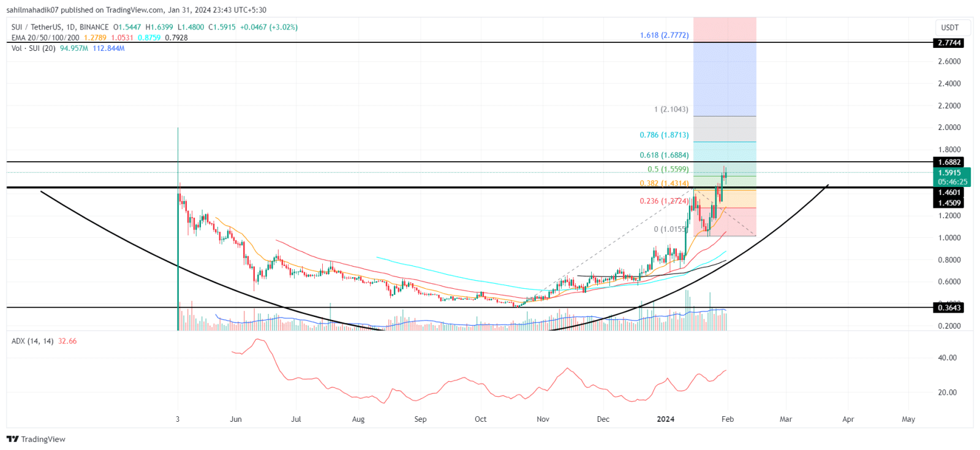Image resolution: width=980 pixels, height=450 pixels.
Task: Click the EMA 20/50/100/200 indicator label
Action: coord(45,37)
